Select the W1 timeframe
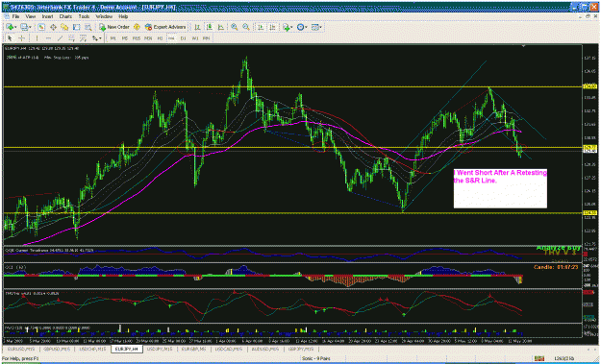The height and width of the screenshot is (364, 601). (x=194, y=38)
